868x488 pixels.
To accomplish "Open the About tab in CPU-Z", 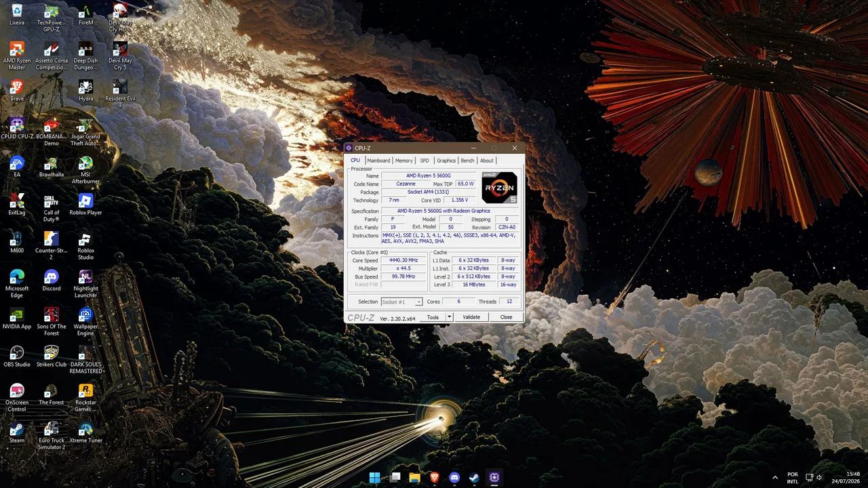I will click(x=487, y=161).
